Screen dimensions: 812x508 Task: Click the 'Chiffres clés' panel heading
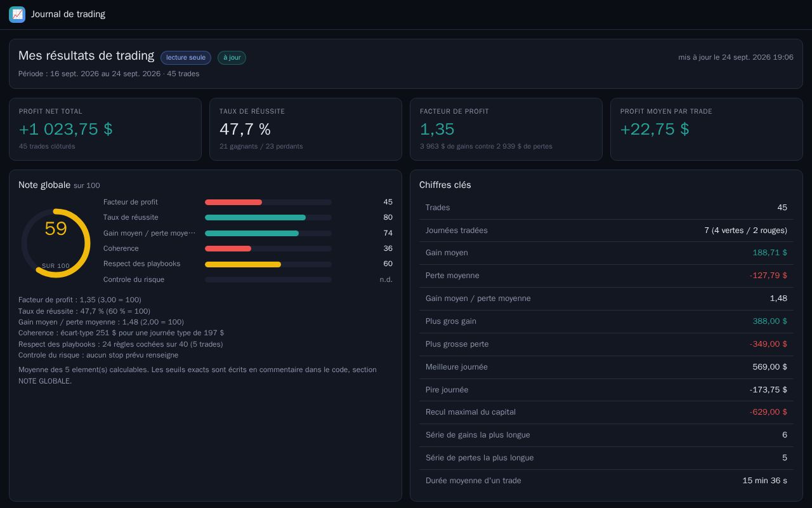pyautogui.click(x=445, y=185)
